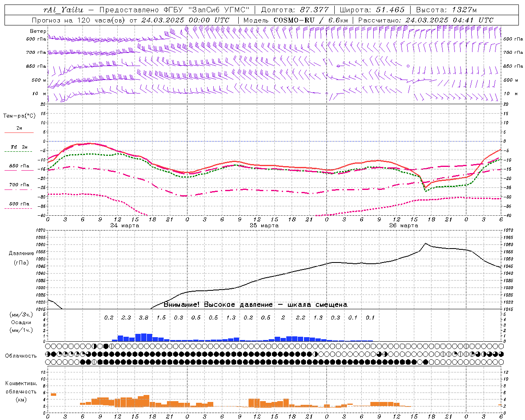Click the Прогноз на 120 часа(ов) text
This screenshot has width=525, height=420.
click(x=79, y=20)
